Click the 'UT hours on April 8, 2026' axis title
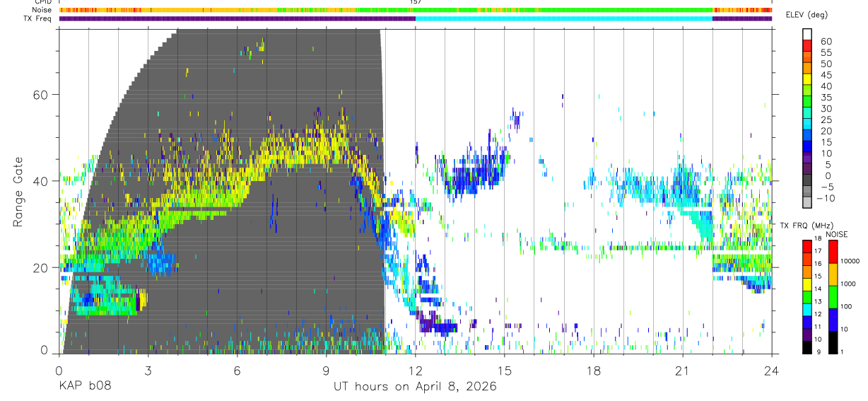868x401 pixels. coord(415,387)
